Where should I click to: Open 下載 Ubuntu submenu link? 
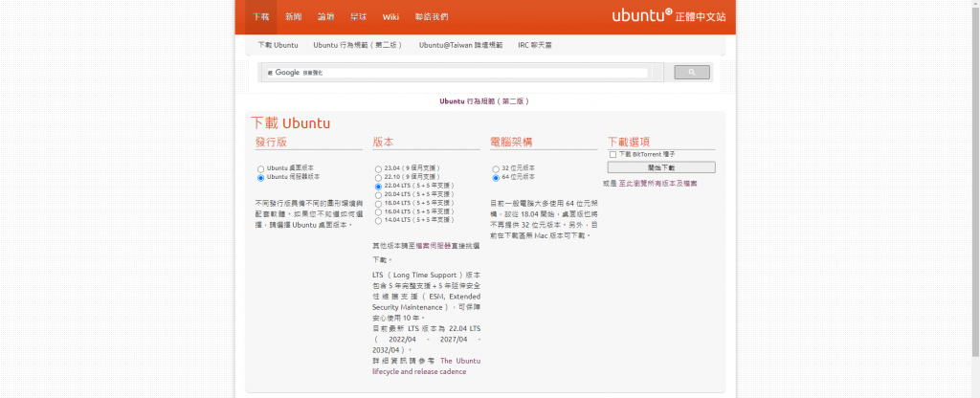click(x=278, y=45)
